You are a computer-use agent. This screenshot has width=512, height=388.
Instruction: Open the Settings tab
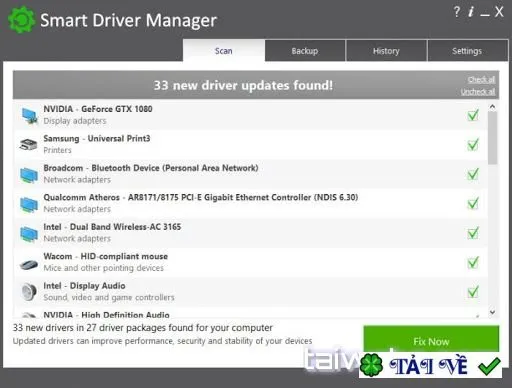point(467,51)
